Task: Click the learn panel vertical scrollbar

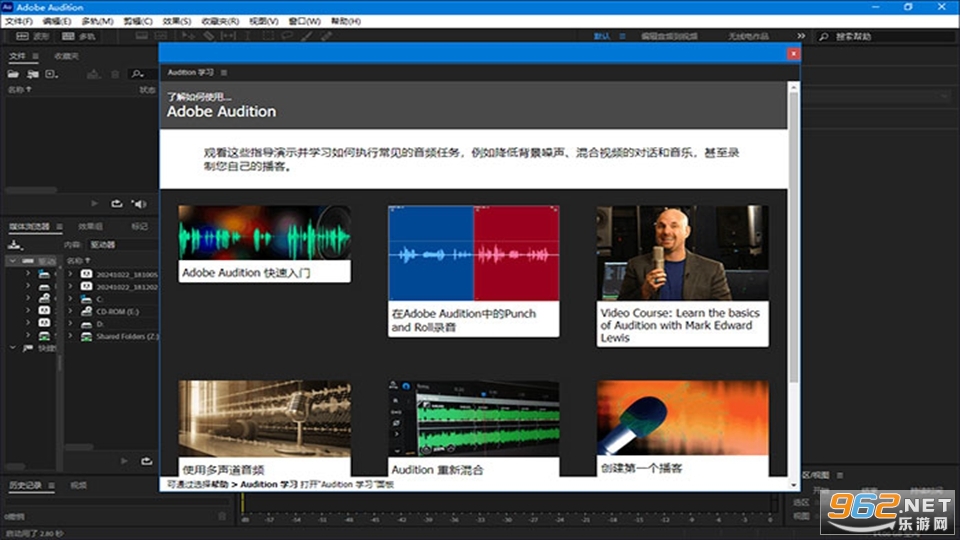Action: coord(793,238)
